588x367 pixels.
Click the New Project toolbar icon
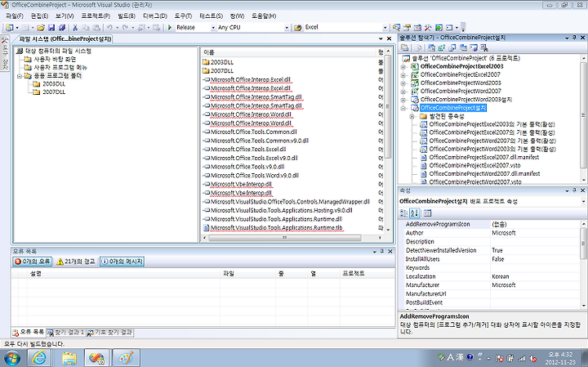9,28
